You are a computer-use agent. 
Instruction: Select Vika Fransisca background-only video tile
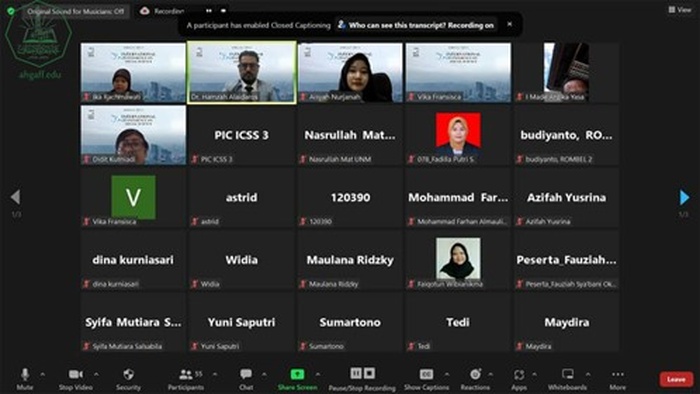click(x=458, y=72)
